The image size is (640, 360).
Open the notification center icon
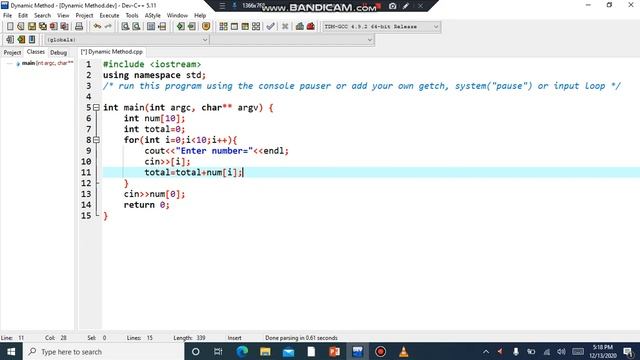click(629, 351)
